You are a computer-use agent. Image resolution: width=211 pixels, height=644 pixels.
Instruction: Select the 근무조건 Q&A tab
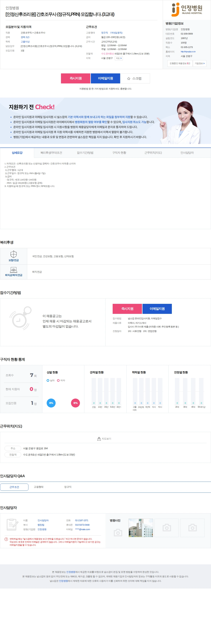[14, 487]
